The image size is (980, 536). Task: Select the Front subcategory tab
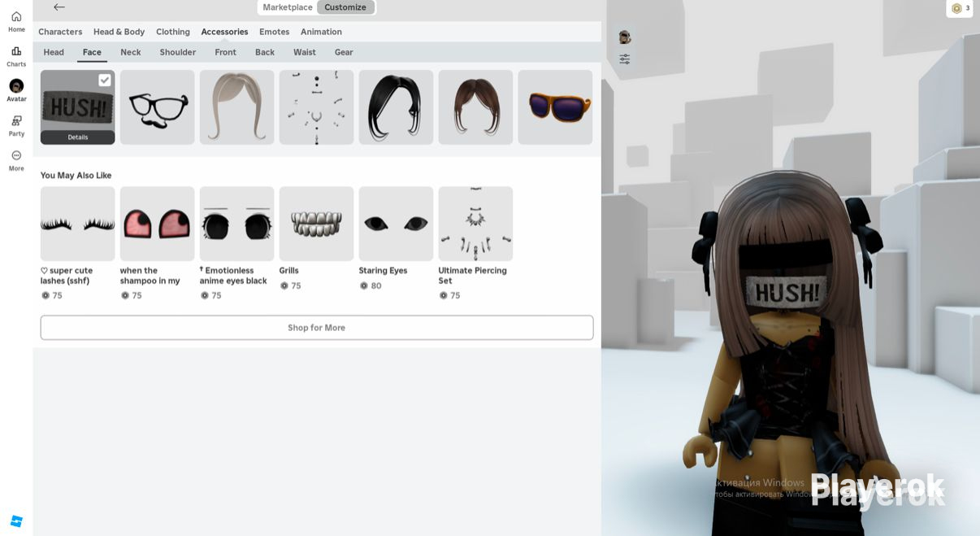click(x=226, y=52)
